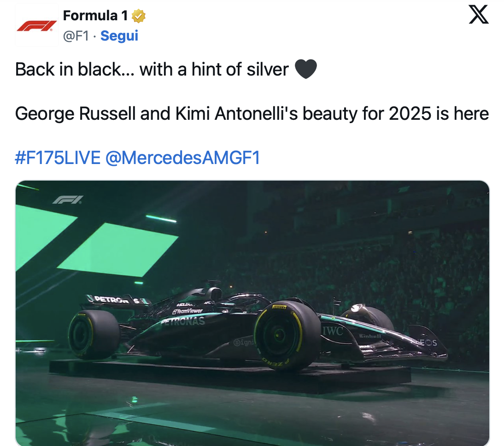Screen dimensions: 504x446
Task: Open the Formula 1 profile avatar
Action: 36,26
